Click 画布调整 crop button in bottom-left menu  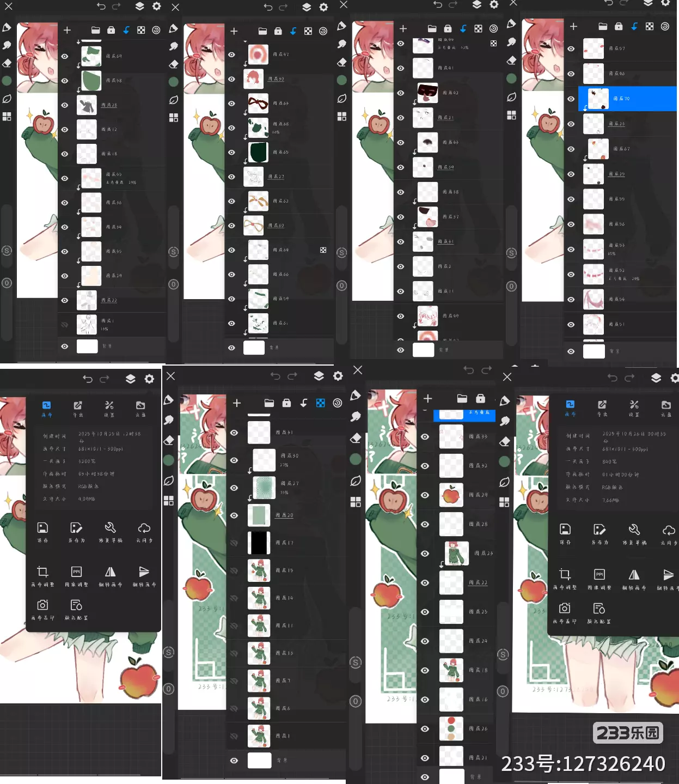(42, 575)
